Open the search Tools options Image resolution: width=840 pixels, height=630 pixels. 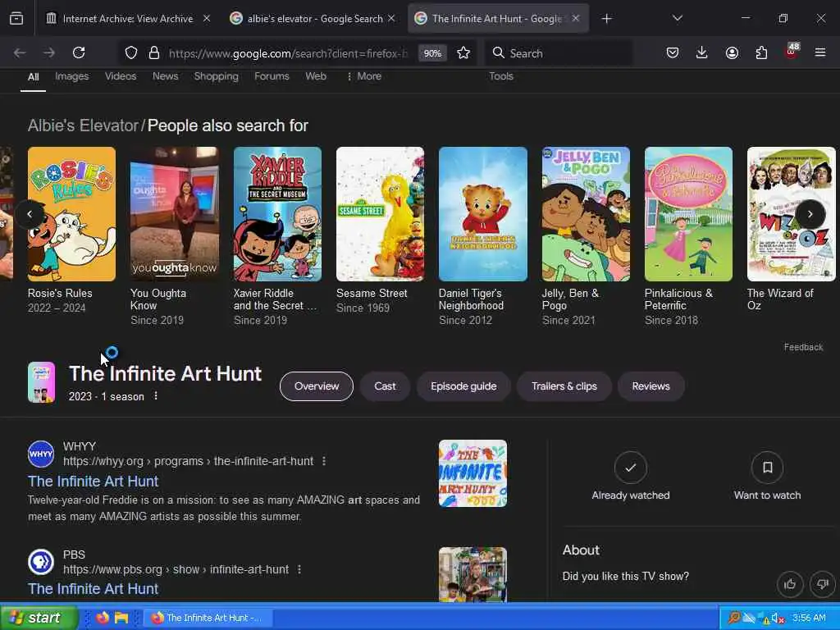501,76
